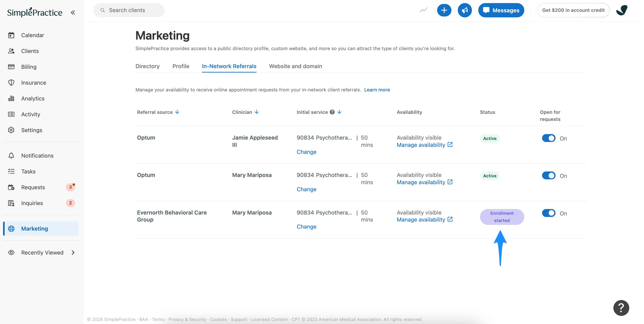Click Active status badge for Jamie Appleseed

489,138
